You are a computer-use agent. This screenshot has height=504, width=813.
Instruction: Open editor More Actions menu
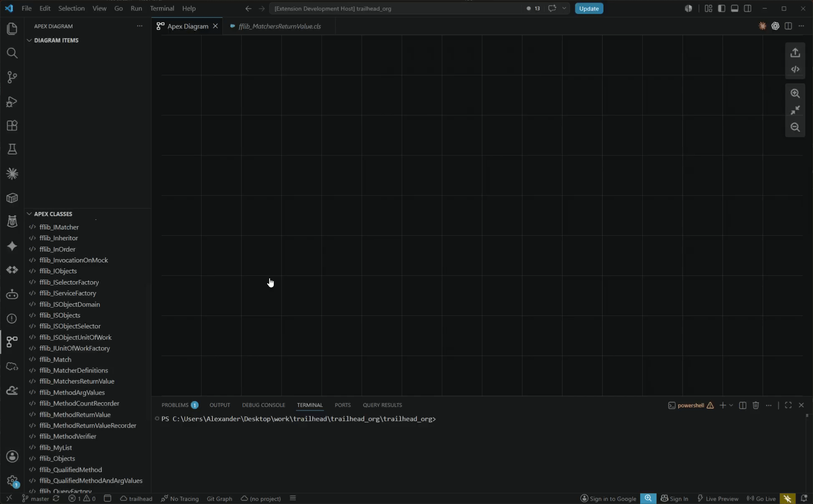click(x=801, y=26)
